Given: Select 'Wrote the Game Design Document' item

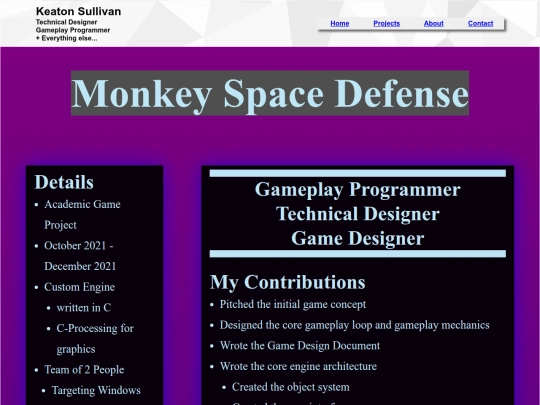Looking at the screenshot, I should coord(300,346).
